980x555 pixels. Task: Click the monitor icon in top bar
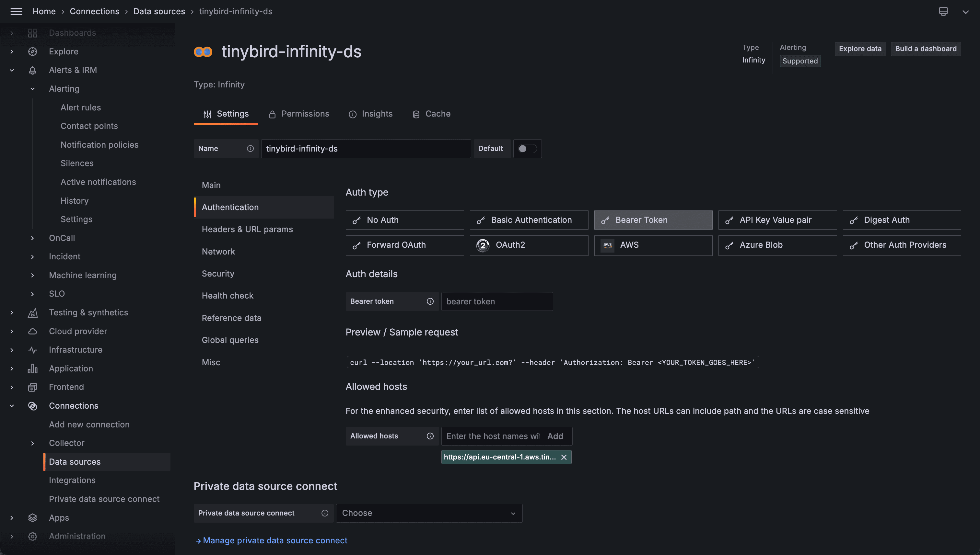point(943,11)
